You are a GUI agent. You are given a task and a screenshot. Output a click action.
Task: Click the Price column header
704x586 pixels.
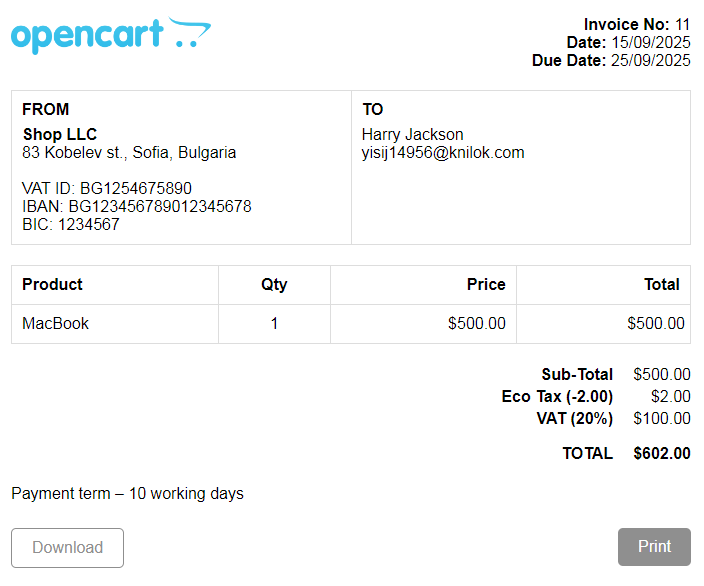(486, 284)
